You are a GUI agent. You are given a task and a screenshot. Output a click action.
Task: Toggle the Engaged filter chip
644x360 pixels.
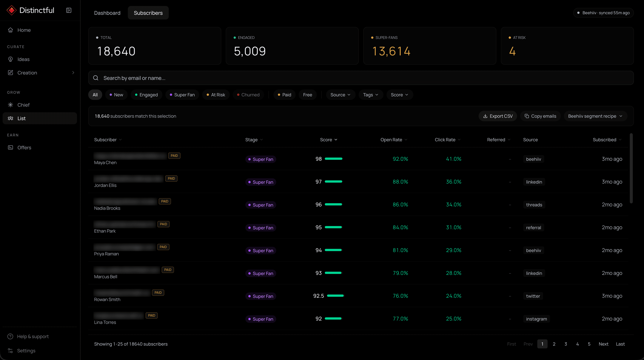(147, 95)
